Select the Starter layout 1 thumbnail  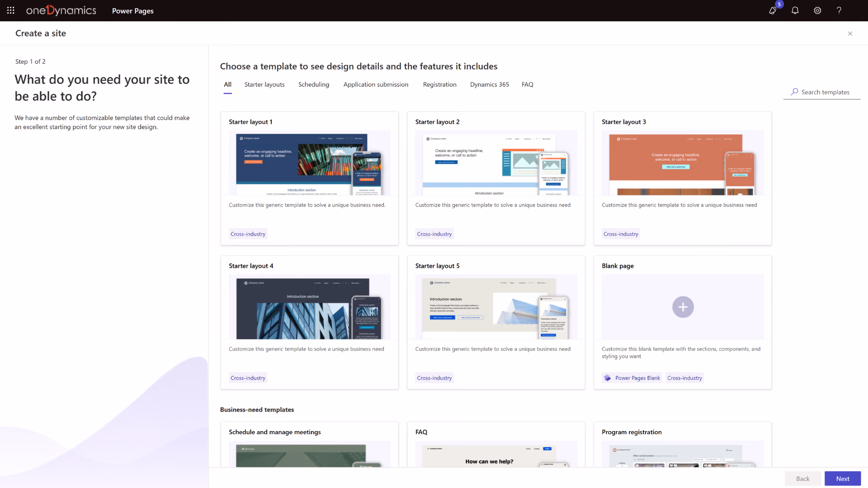pos(310,163)
